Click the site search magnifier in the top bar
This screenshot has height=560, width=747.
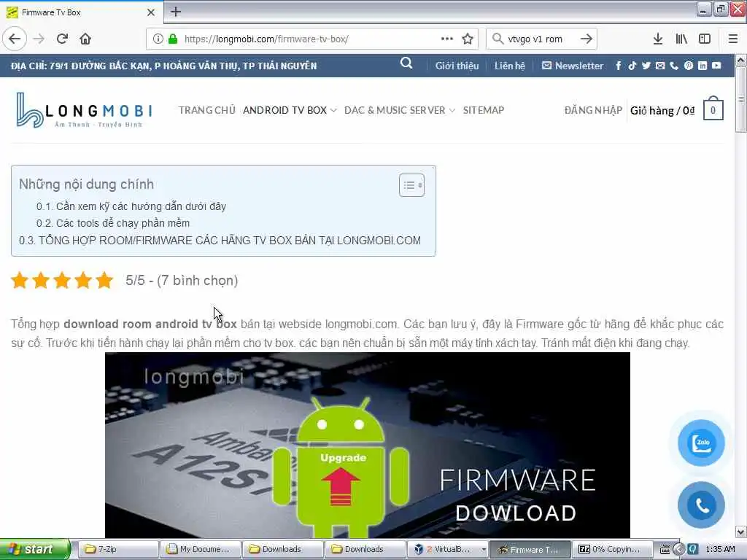coord(406,63)
